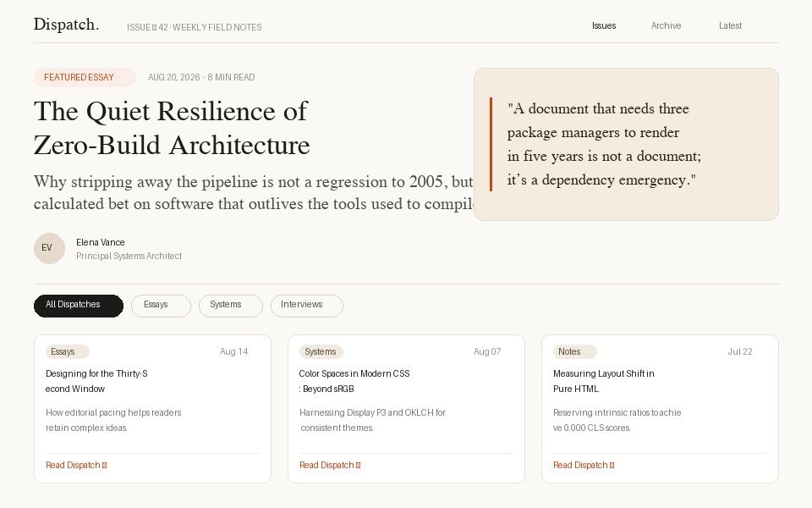Select the Systems filter pill
Image resolution: width=812 pixels, height=508 pixels.
pos(231,306)
